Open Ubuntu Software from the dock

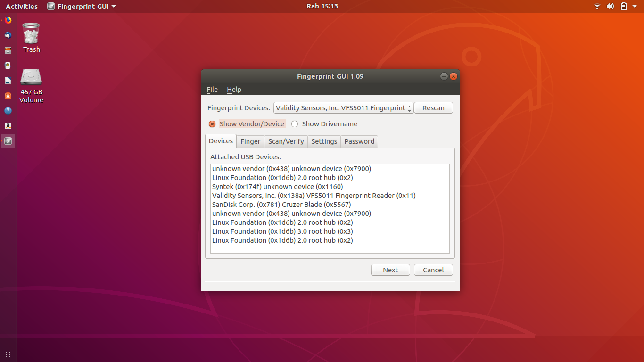pyautogui.click(x=8, y=95)
